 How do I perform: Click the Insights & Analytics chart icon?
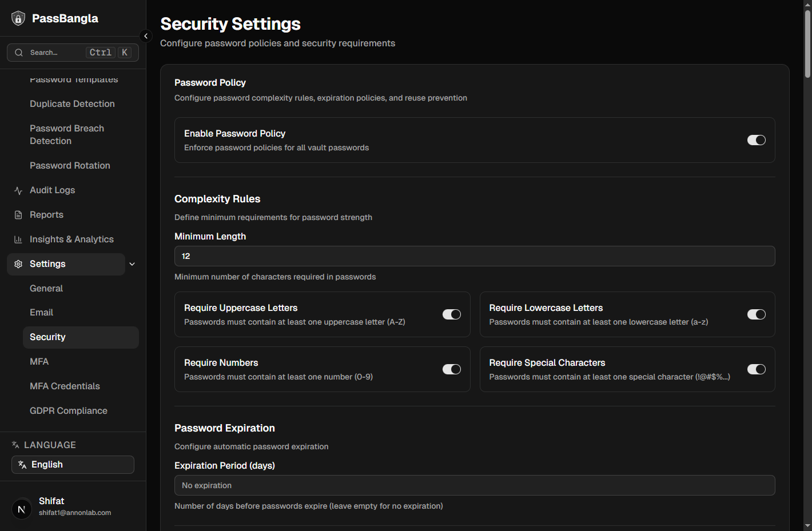pyautogui.click(x=17, y=239)
